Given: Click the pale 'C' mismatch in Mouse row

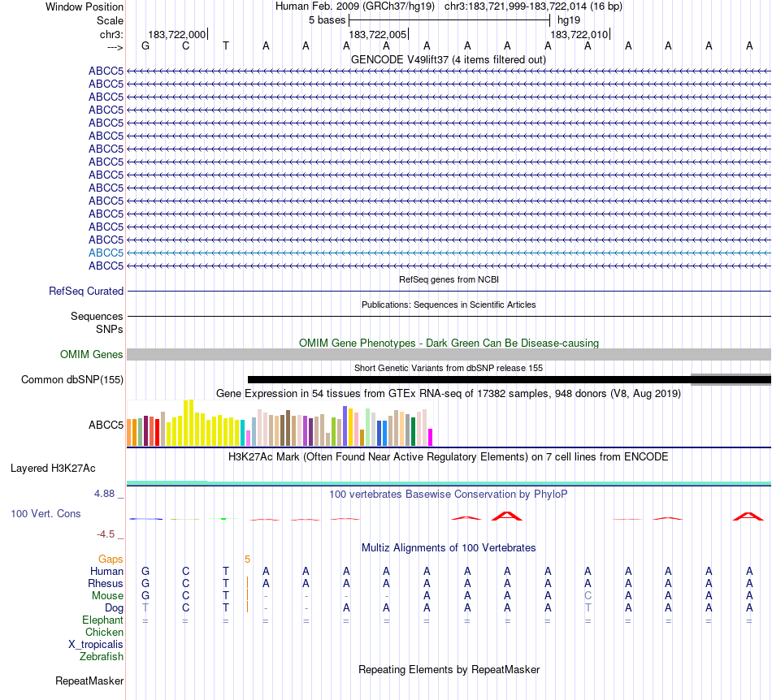Looking at the screenshot, I should [x=588, y=596].
